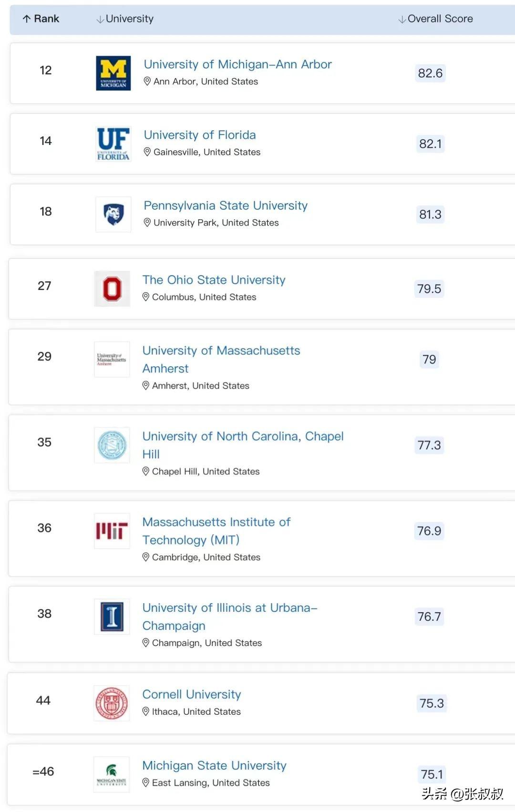Open Cornell University page link
The height and width of the screenshot is (812, 515).
tap(192, 694)
